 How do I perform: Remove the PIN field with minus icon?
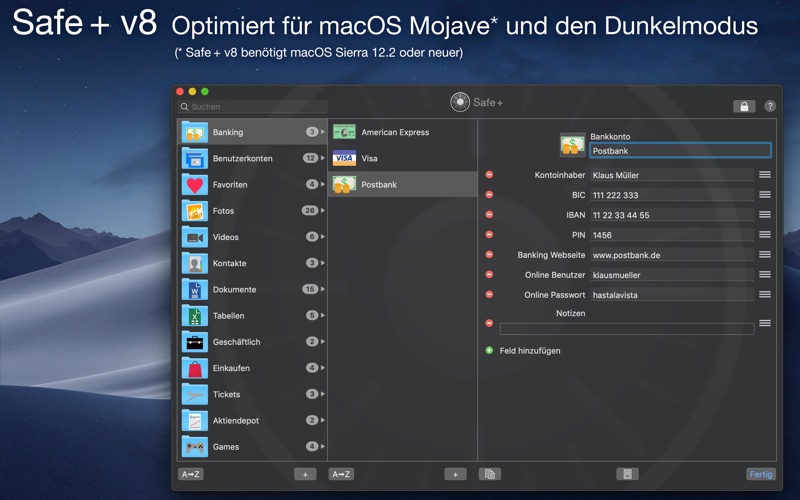(x=489, y=234)
